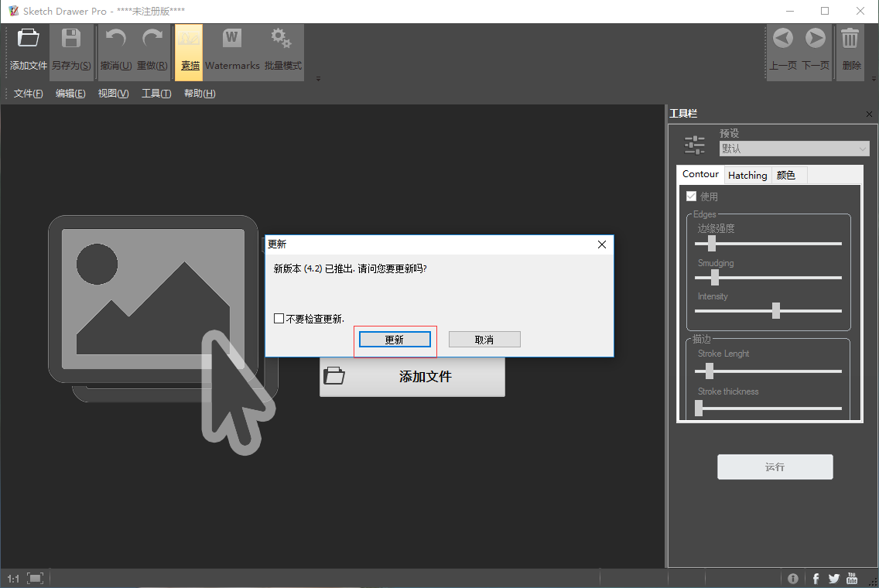Click the Add File folder toolbar icon
879x588 pixels.
pos(29,39)
